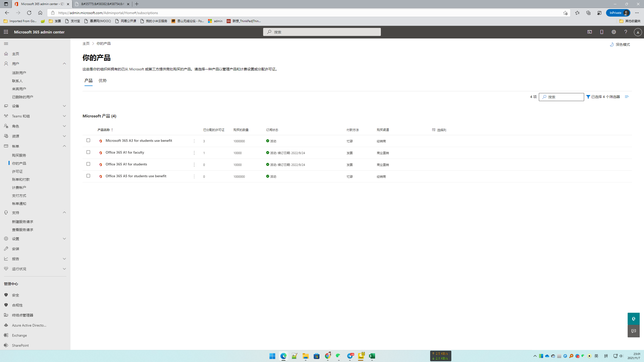Collapse the navigation menu hamburger icon
Viewport: 644px width, 362px height.
6,44
